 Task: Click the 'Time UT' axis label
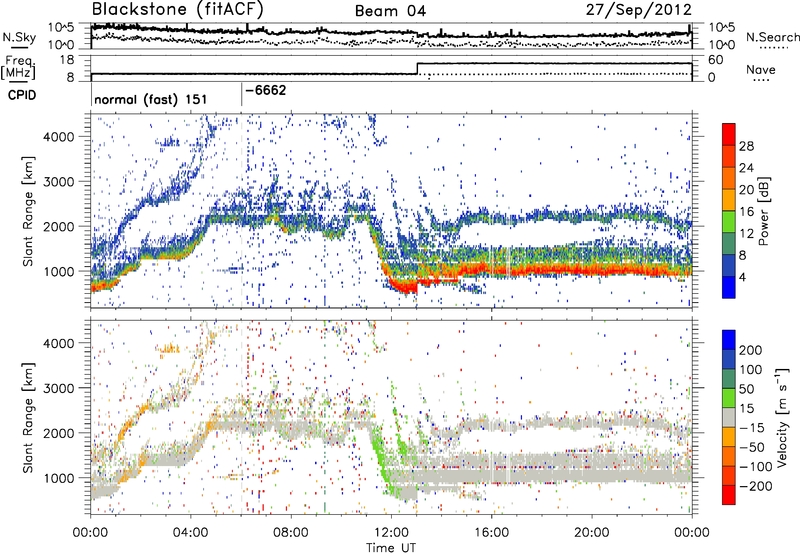391,547
